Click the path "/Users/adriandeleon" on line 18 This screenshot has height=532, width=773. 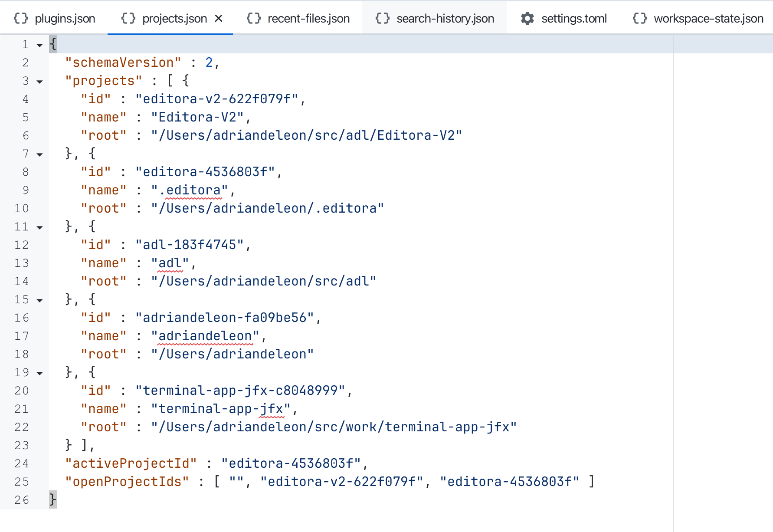point(233,354)
